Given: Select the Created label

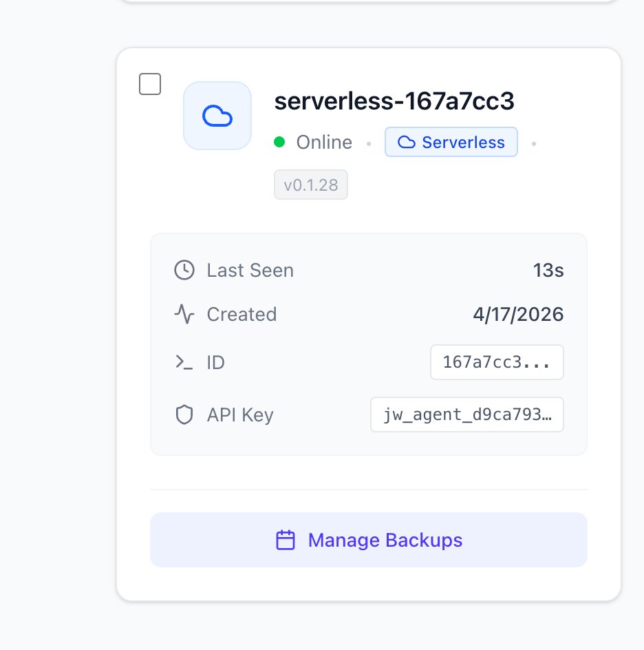Looking at the screenshot, I should tap(242, 314).
